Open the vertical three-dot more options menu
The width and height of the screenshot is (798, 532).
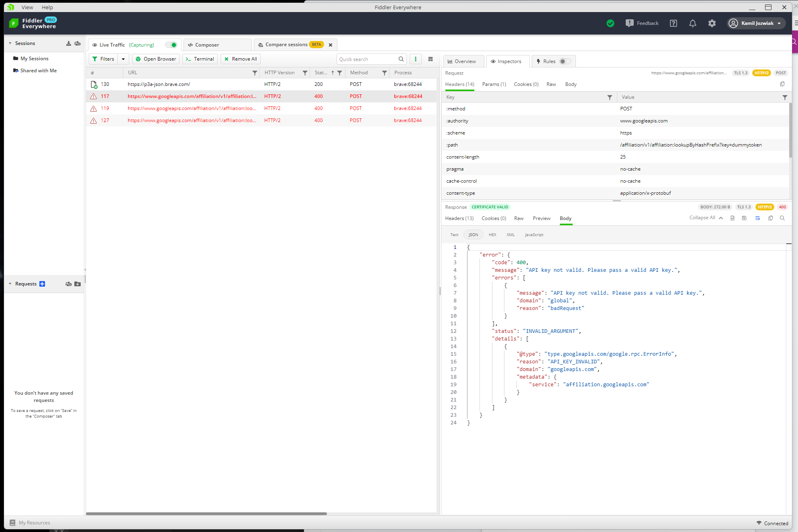pyautogui.click(x=416, y=59)
